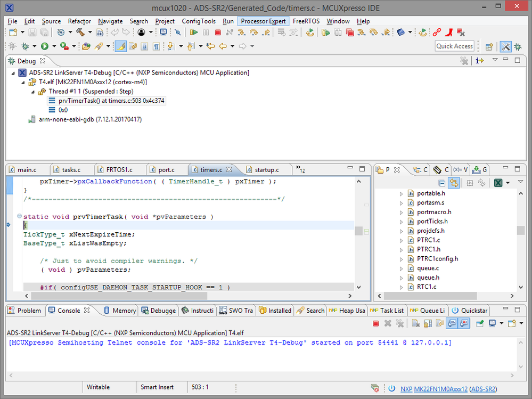This screenshot has height=399, width=532.
Task: Open the Quickstart panel tab
Action: coord(470,311)
